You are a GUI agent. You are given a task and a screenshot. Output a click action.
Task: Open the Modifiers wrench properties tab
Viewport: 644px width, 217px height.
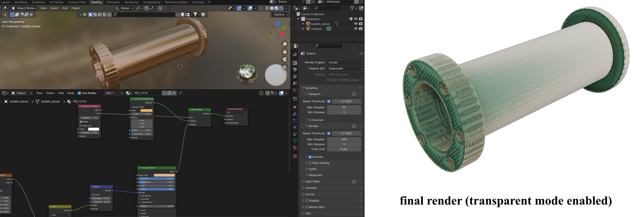point(295,114)
